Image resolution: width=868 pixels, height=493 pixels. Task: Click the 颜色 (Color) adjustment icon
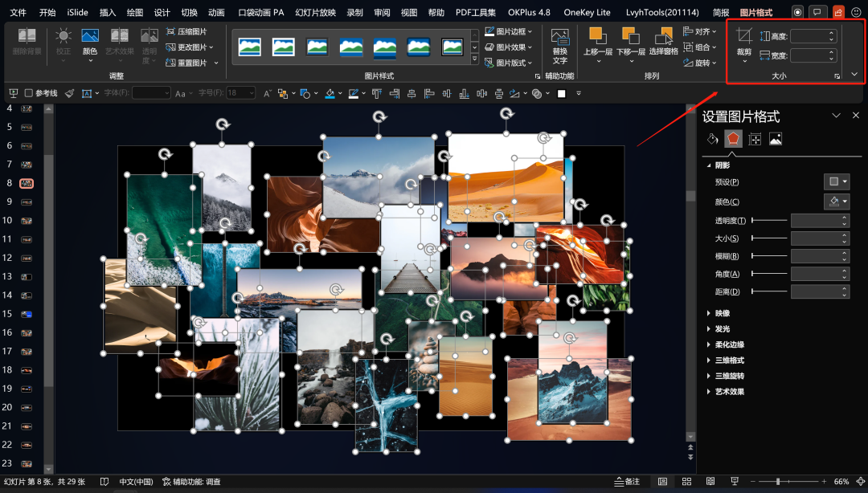90,36
